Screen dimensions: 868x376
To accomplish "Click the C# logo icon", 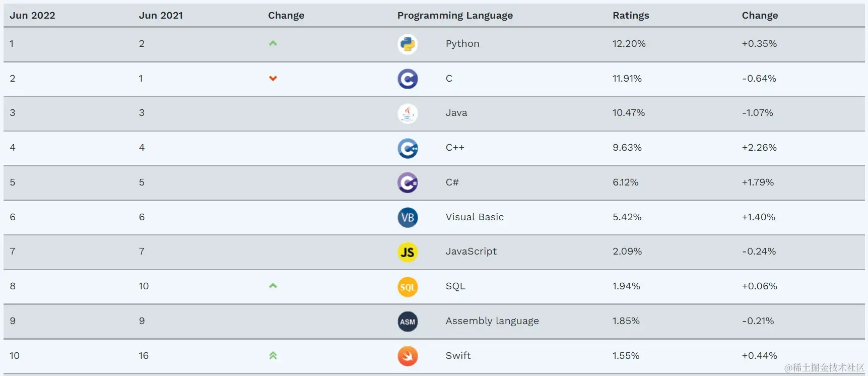I will [x=408, y=183].
